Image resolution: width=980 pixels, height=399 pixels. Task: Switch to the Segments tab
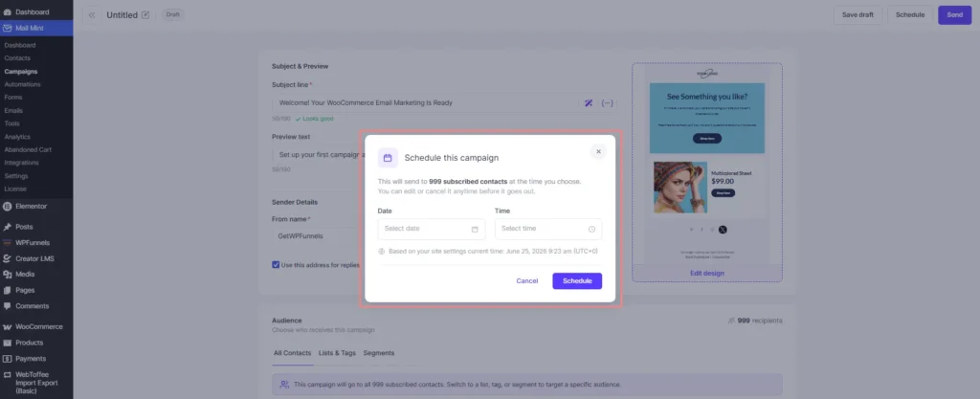pos(379,353)
